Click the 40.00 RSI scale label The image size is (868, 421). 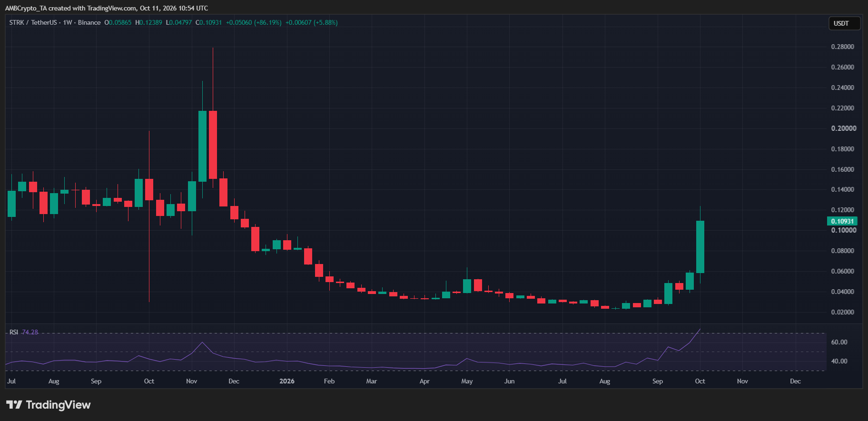click(839, 361)
